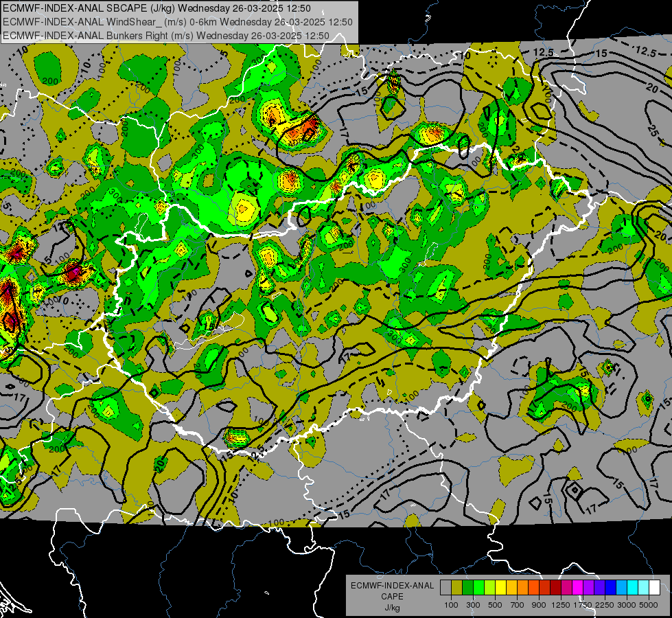Click the 5000 value under the legend scale
The height and width of the screenshot is (618, 672).
click(649, 605)
